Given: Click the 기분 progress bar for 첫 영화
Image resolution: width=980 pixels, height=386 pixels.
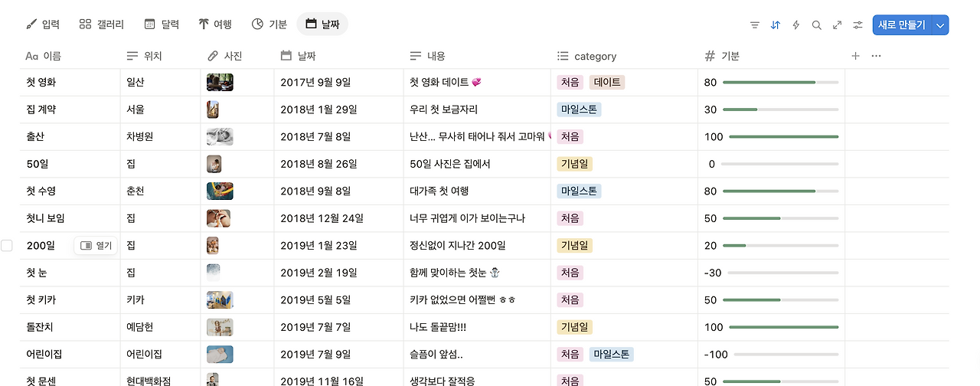Looking at the screenshot, I should coord(780,82).
